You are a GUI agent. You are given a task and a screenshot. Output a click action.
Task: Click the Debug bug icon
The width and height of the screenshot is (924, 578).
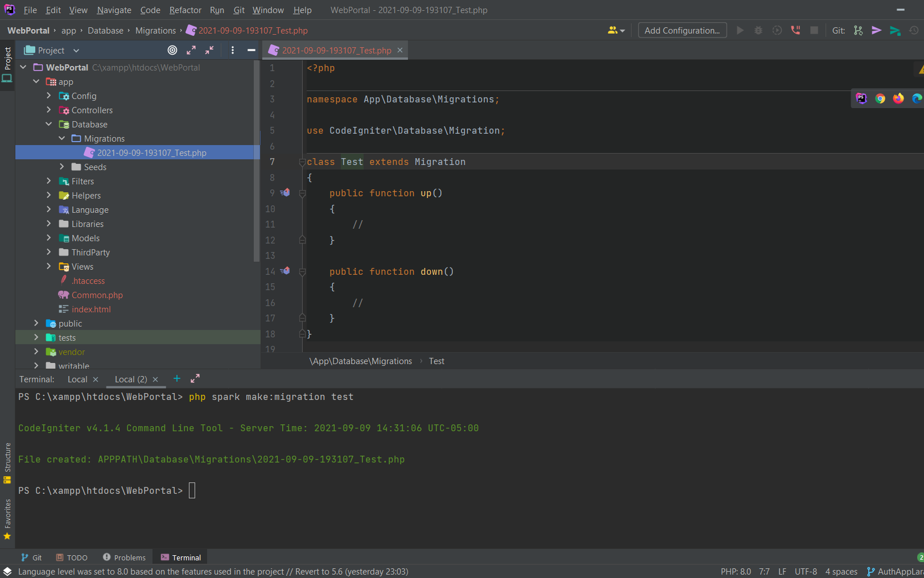coord(758,30)
